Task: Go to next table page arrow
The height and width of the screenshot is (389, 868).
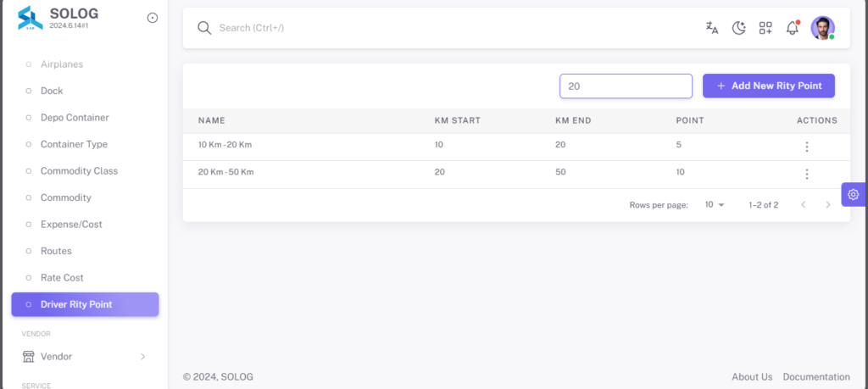Action: click(828, 205)
